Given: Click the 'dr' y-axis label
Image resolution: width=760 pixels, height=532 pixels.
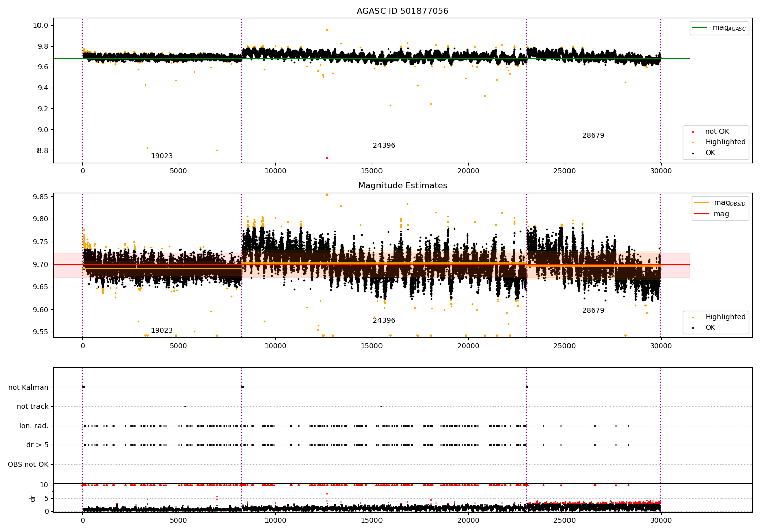Looking at the screenshot, I should click(x=33, y=498).
